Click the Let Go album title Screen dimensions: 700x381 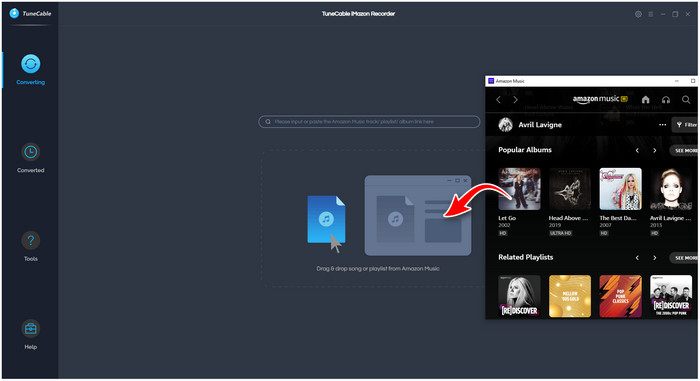[x=507, y=218]
